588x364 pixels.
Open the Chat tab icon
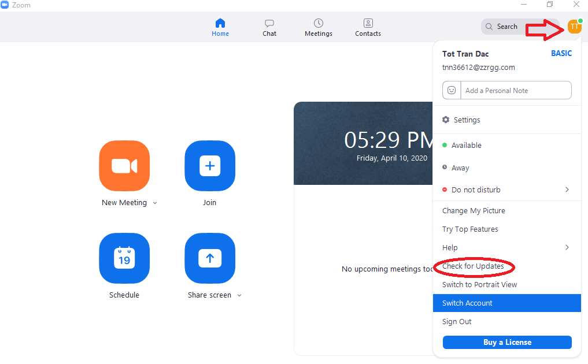click(269, 24)
